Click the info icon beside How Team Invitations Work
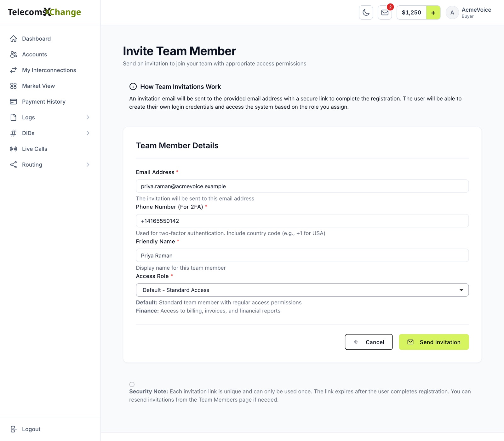Screen dimensions: 504x441 133,86
